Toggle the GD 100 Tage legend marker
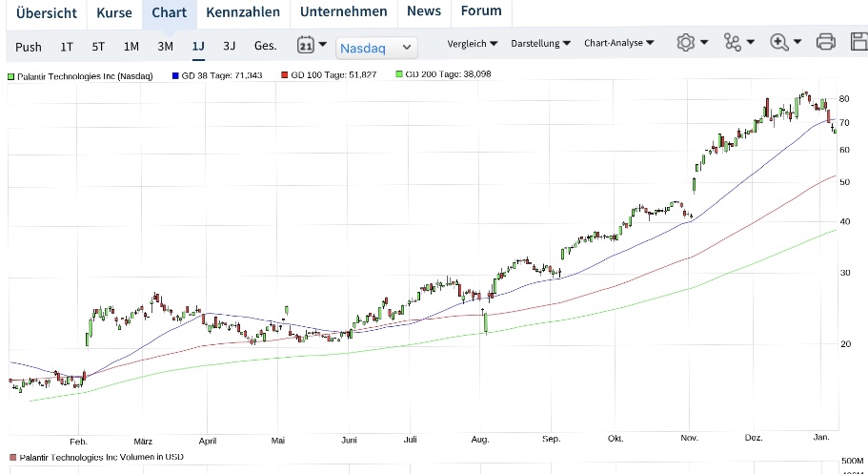 (x=284, y=75)
